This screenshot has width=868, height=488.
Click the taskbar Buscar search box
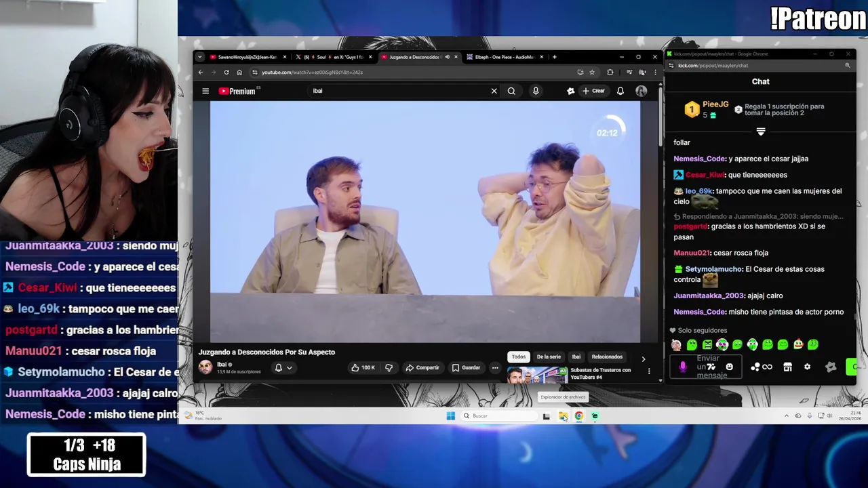(x=500, y=415)
